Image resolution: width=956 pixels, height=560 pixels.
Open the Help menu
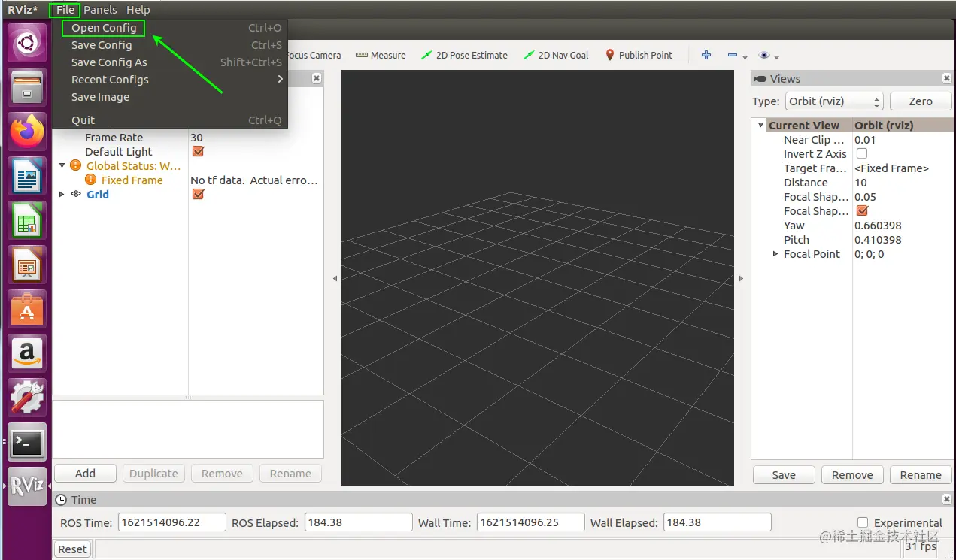click(x=138, y=10)
